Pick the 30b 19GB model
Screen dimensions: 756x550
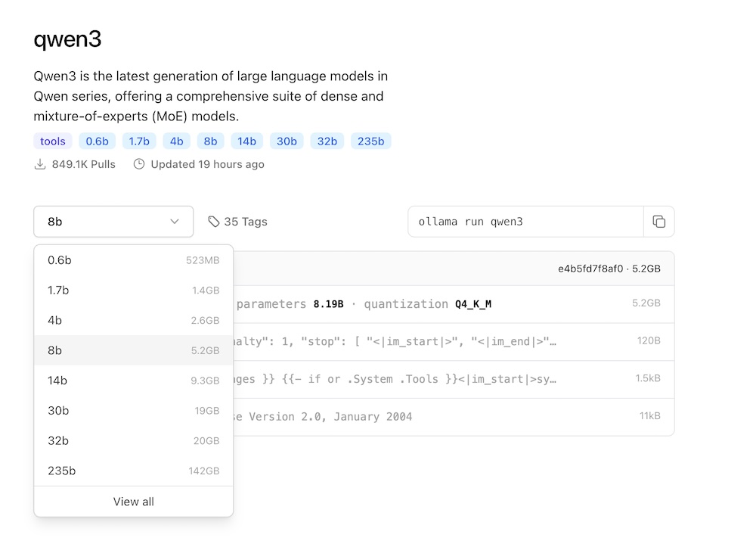pos(134,411)
